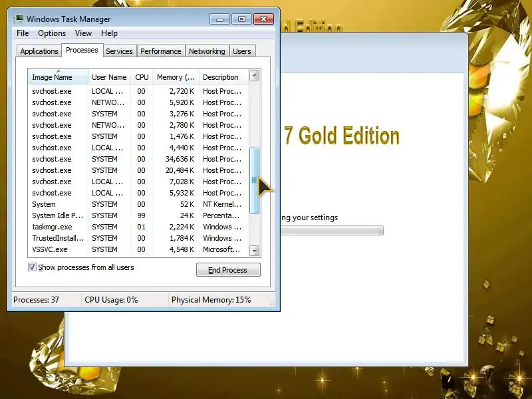Select svchost.exe using 3,276 K memory
The height and width of the screenshot is (399, 532).
pyautogui.click(x=139, y=114)
